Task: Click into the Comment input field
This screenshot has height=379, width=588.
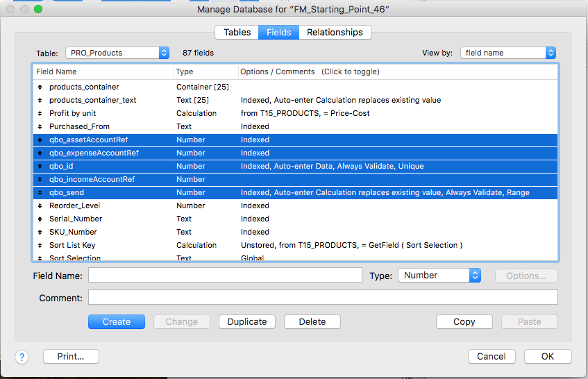Action: tap(324, 297)
